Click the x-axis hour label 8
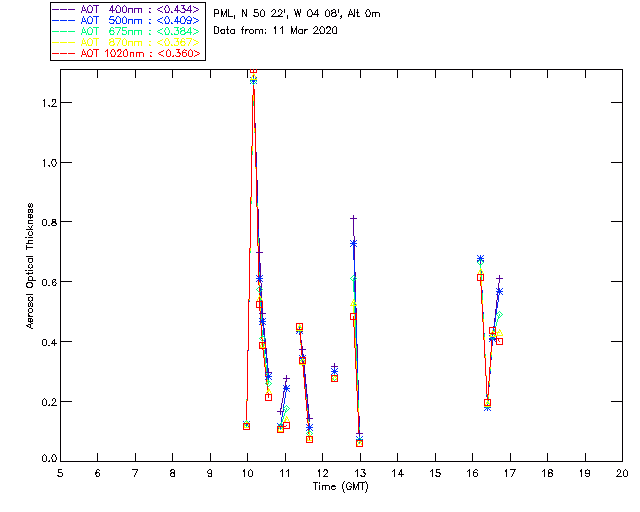640x512 pixels. (x=173, y=473)
